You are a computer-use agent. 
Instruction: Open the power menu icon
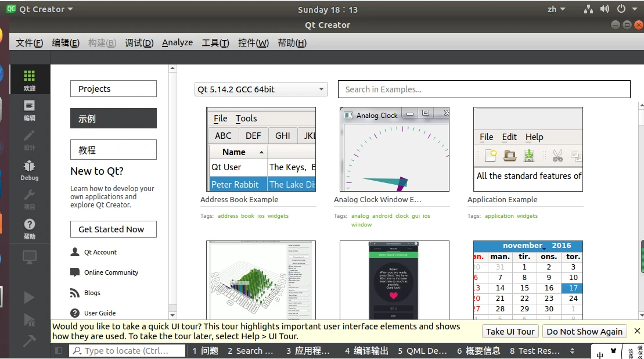coord(621,9)
